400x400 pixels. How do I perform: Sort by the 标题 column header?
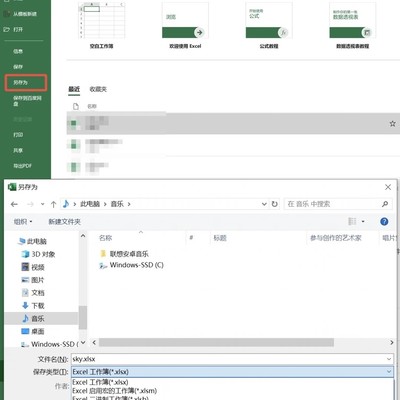click(x=220, y=238)
